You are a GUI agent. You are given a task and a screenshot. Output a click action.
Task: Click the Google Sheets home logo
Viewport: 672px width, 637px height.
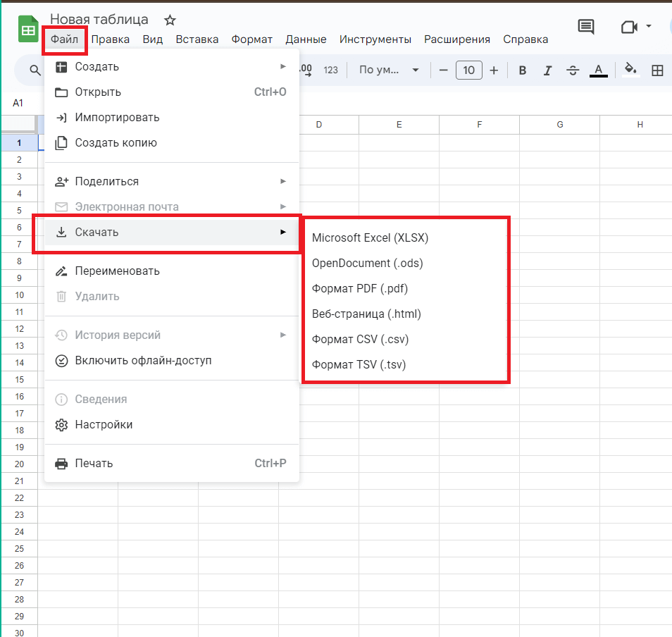(x=28, y=30)
